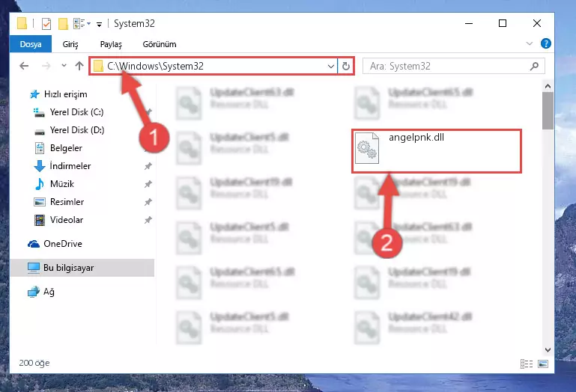
Task: Click the pin icon next to Resimler
Action: 148,202
